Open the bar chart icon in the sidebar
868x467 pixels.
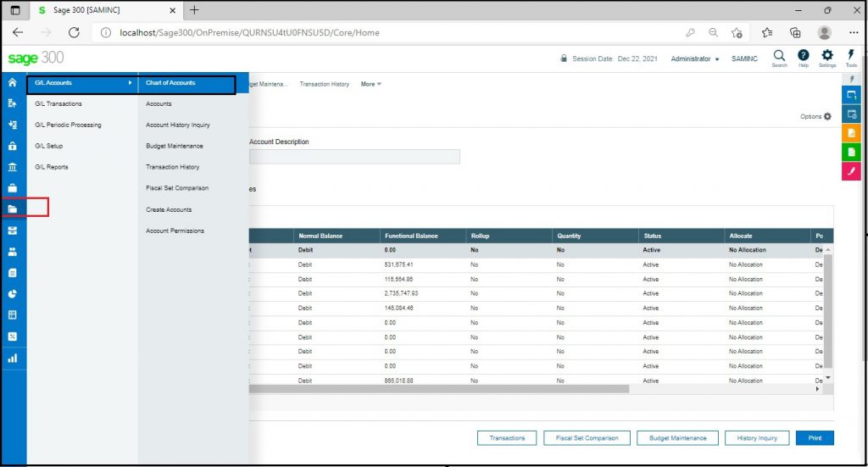pos(12,358)
